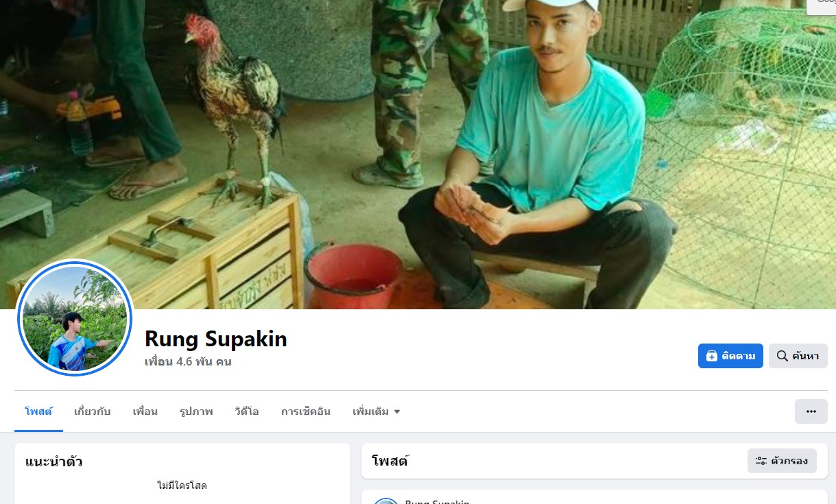Click the magnifier icon in ค้นหา button
This screenshot has height=504, width=836.
(x=782, y=356)
